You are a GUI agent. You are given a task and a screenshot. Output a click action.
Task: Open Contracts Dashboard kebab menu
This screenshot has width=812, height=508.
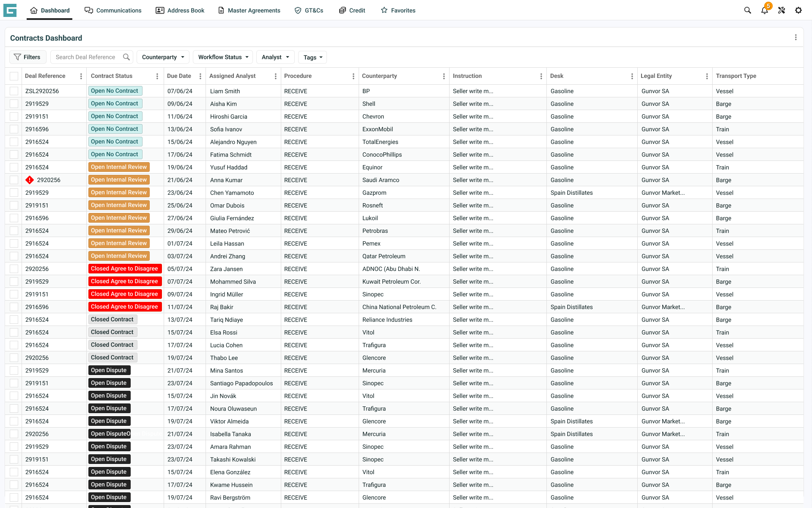[796, 38]
